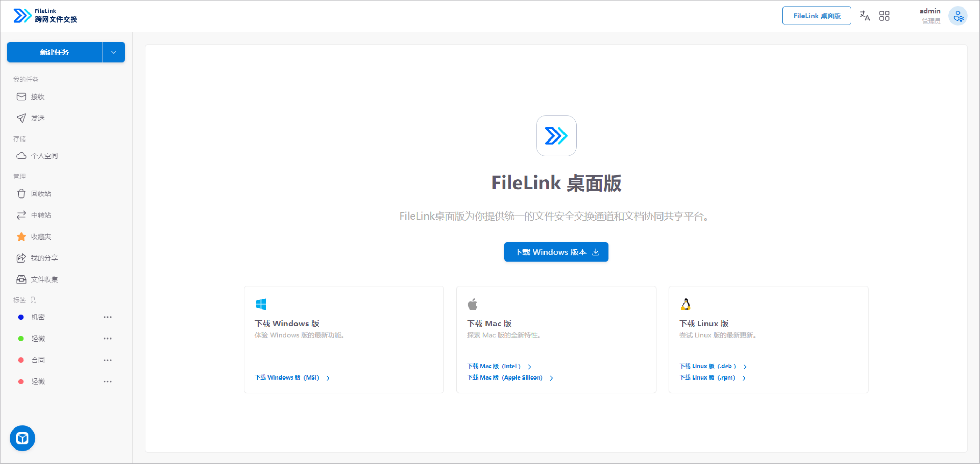The width and height of the screenshot is (980, 464).
Task: Click the language switch icon
Action: 865,16
